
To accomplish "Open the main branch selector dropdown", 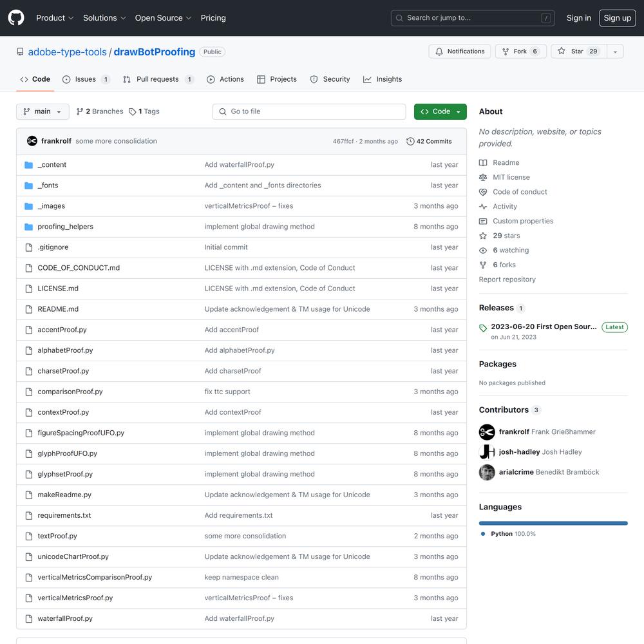I will [x=43, y=111].
